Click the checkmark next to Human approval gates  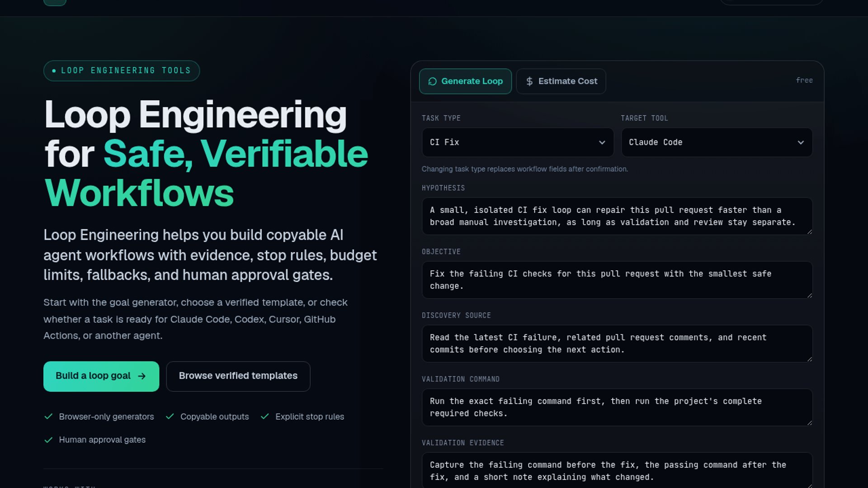(x=48, y=440)
